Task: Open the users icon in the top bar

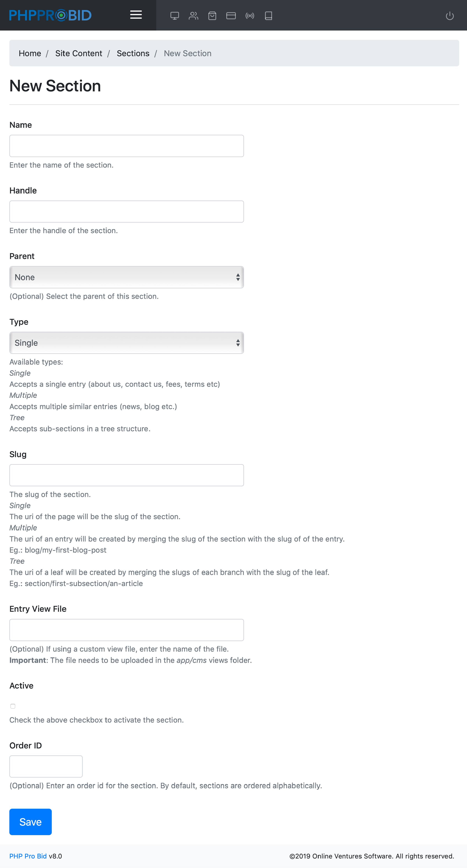Action: coord(193,16)
